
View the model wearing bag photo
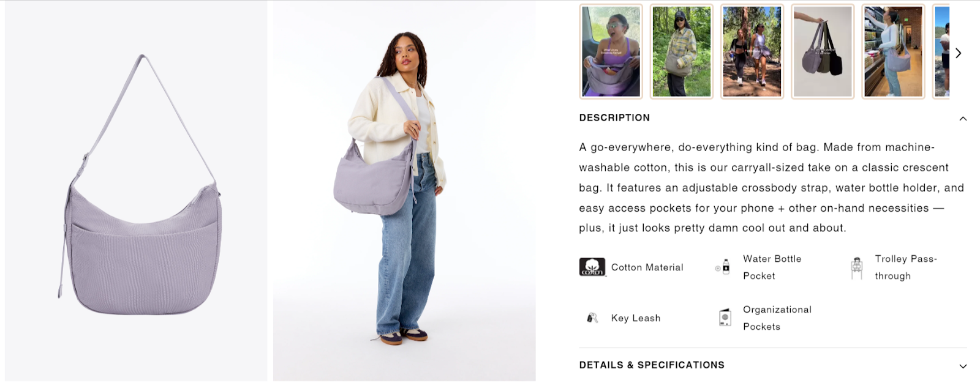coord(404,191)
